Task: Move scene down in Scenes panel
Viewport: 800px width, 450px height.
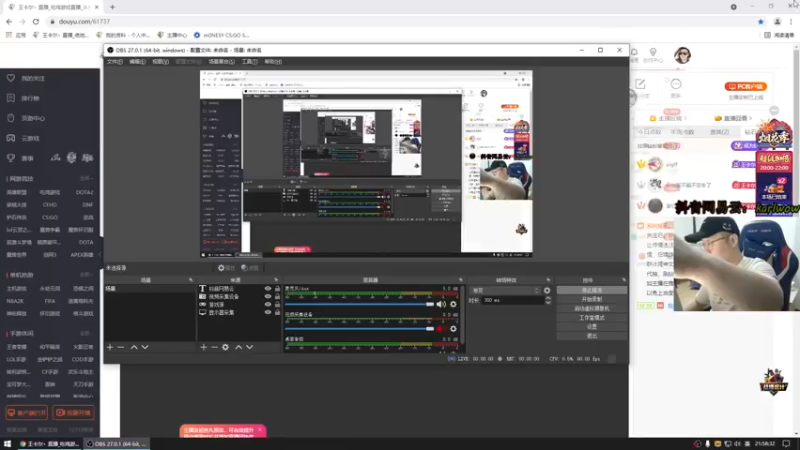Action: (145, 347)
